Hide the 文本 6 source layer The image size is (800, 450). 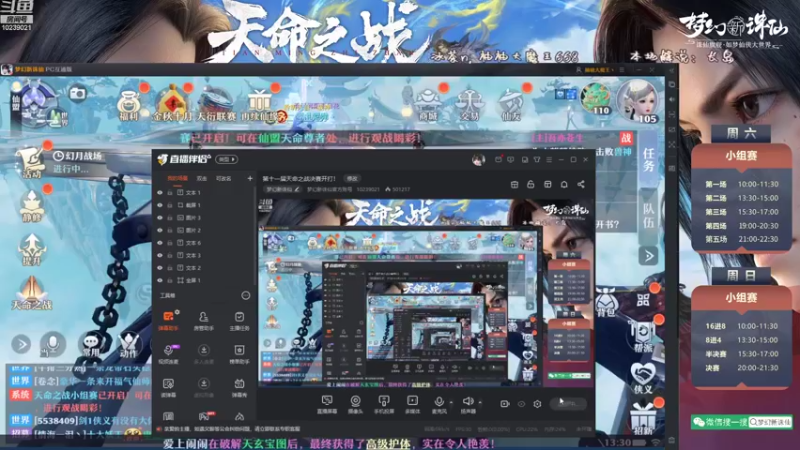pyautogui.click(x=160, y=243)
